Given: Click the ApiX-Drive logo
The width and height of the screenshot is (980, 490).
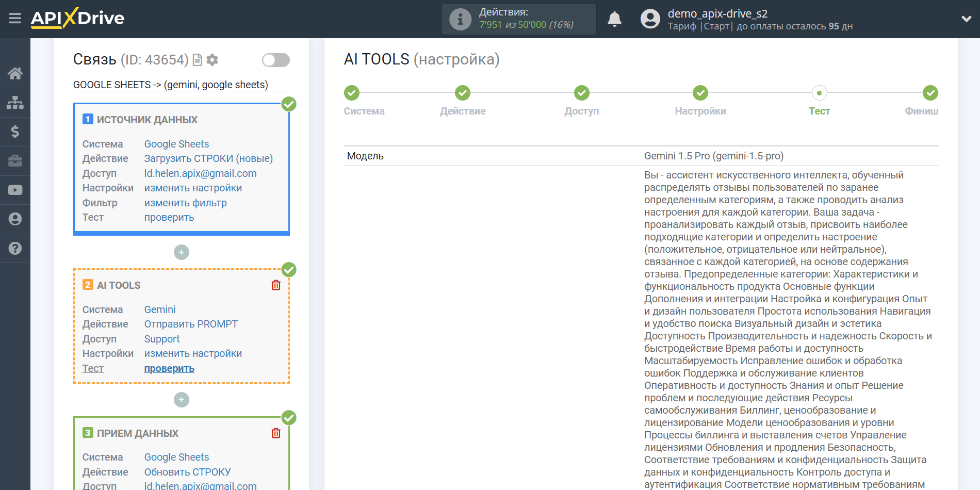Looking at the screenshot, I should point(77,18).
